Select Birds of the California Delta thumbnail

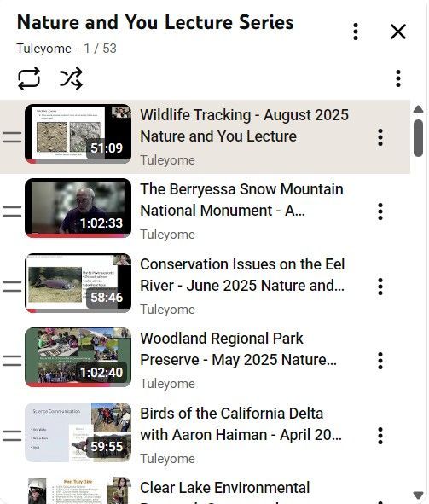point(78,432)
